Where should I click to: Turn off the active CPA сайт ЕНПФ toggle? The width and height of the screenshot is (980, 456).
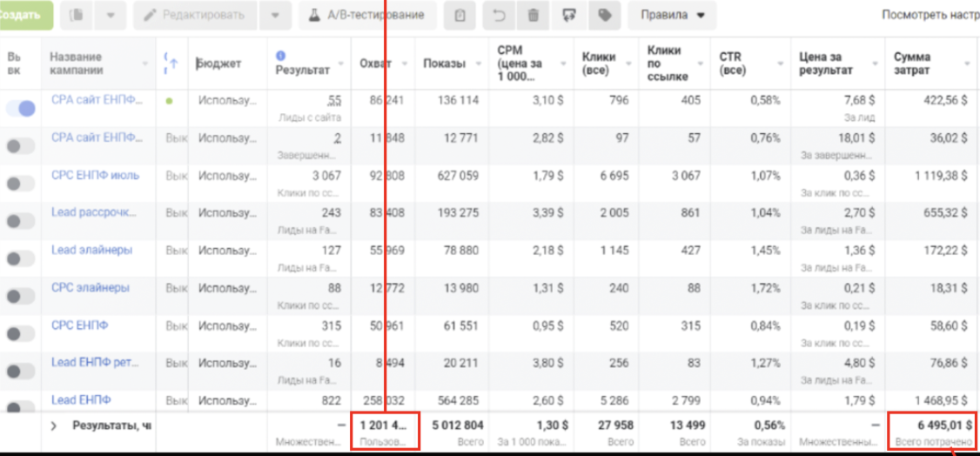(21, 109)
